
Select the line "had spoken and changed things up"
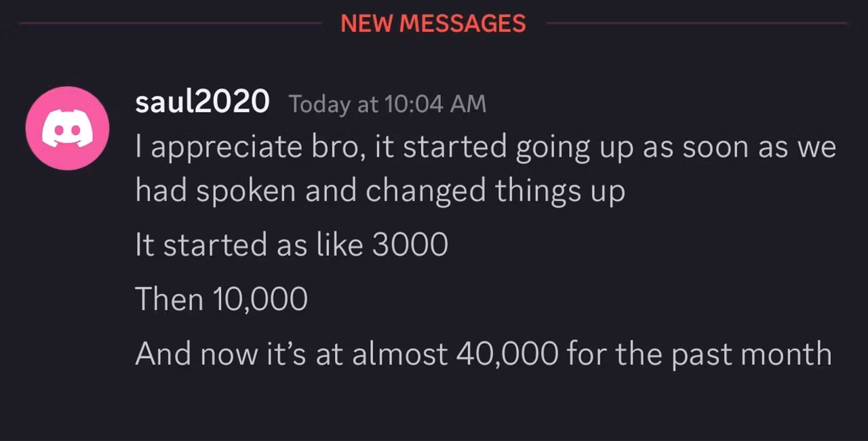[x=380, y=191]
